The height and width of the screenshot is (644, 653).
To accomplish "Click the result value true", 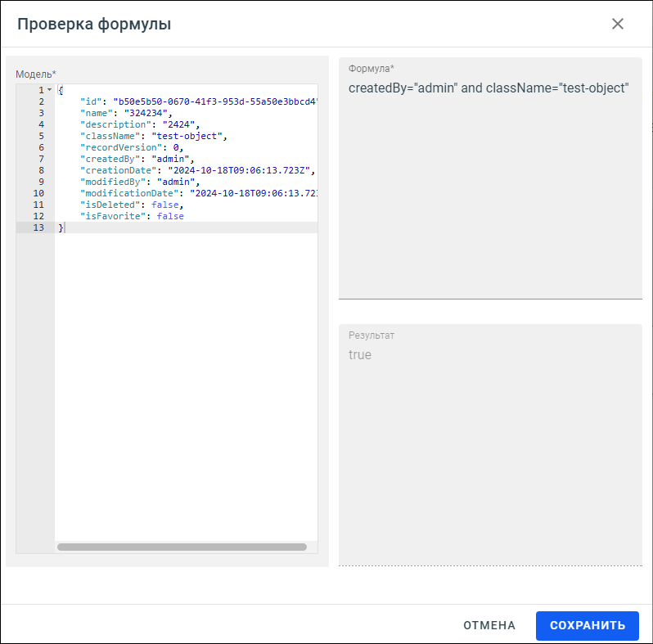I will [360, 354].
